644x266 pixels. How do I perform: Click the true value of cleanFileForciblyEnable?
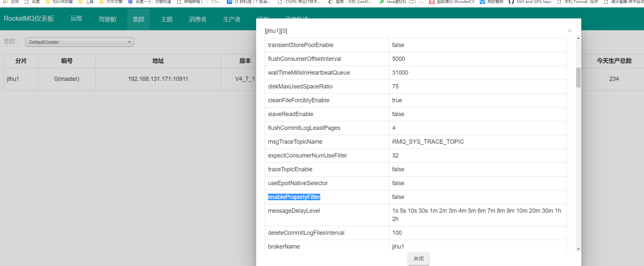point(397,100)
